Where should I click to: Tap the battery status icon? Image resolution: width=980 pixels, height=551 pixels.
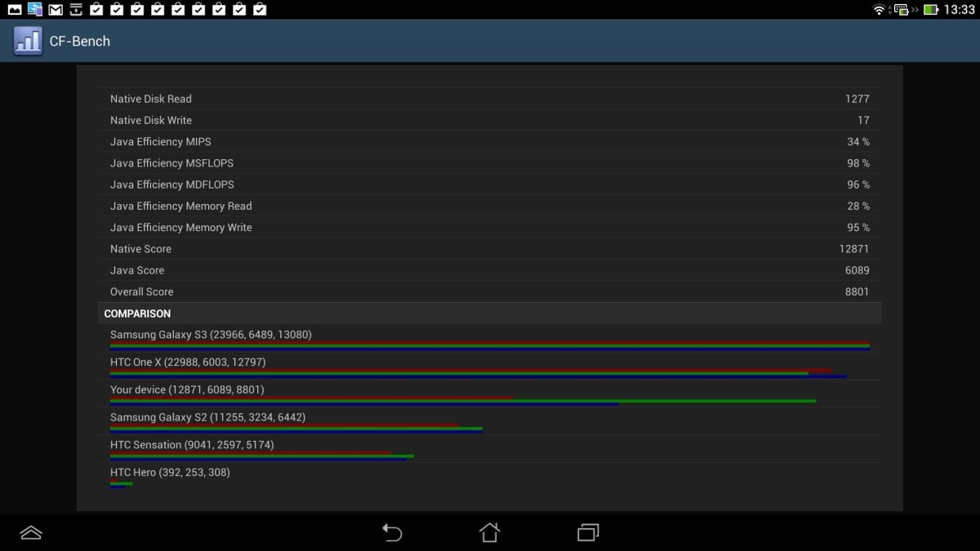point(931,10)
